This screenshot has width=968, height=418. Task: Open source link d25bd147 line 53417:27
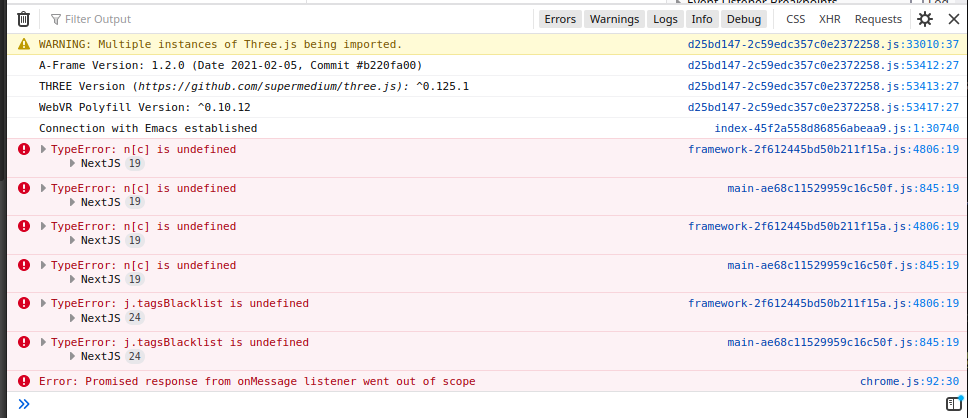[824, 107]
